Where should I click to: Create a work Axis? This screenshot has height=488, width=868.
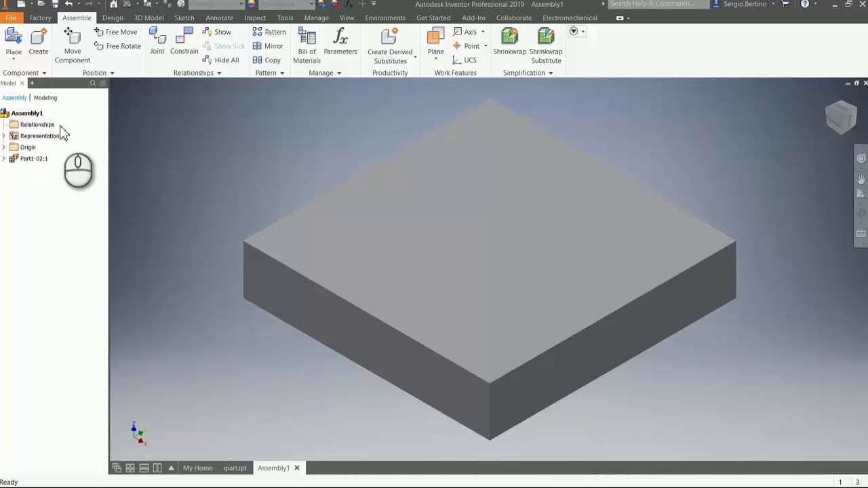point(465,32)
